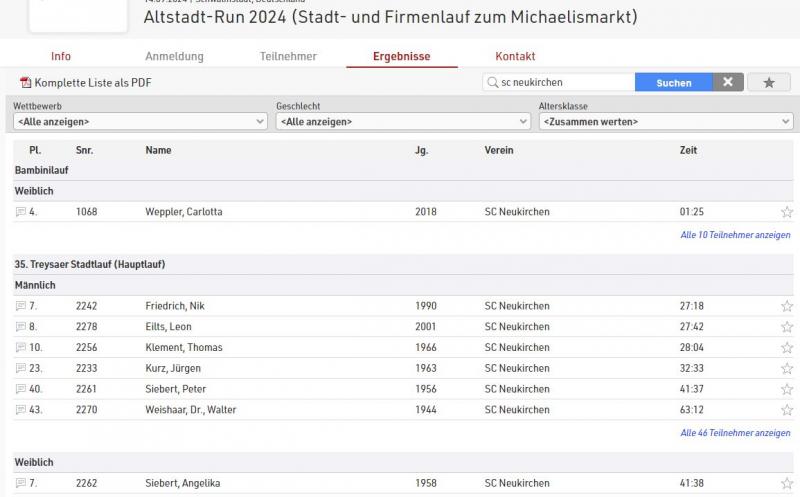The height and width of the screenshot is (497, 800).
Task: Clear the search with the X button
Action: [728, 82]
